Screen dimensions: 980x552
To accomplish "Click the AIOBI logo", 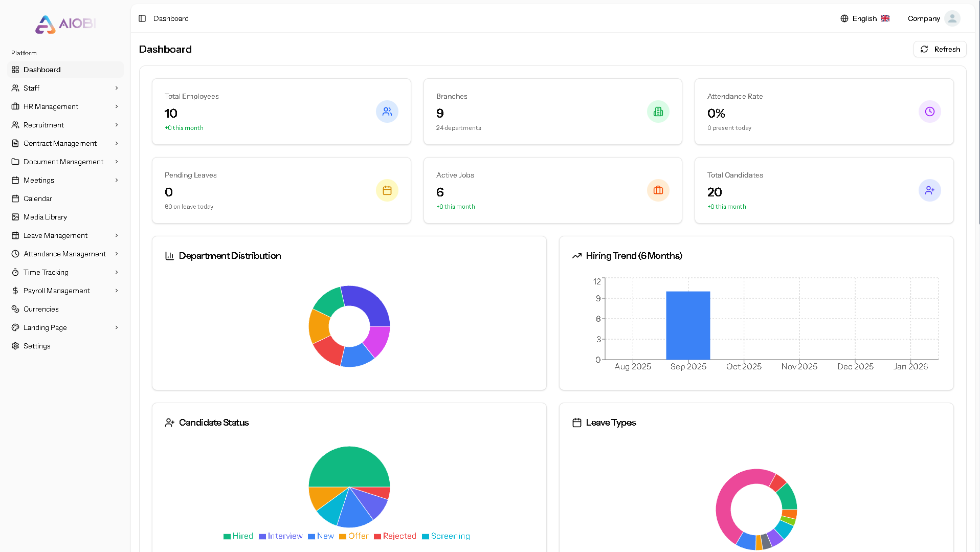I will pos(65,24).
